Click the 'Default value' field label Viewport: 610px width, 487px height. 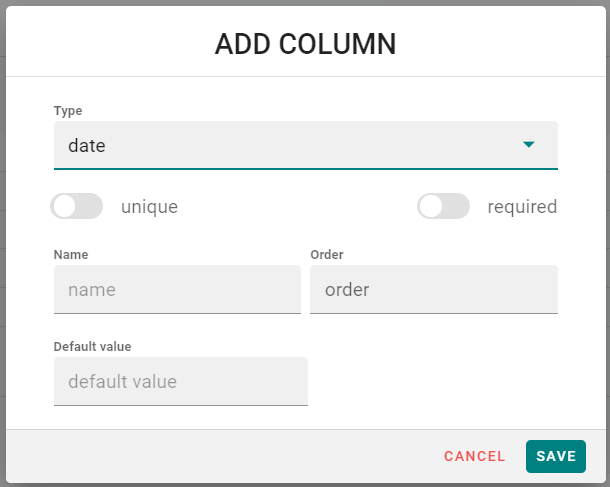tap(92, 347)
